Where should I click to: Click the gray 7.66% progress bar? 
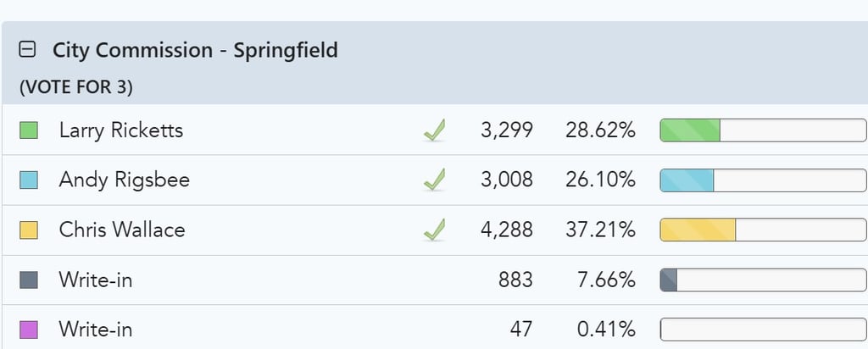click(763, 280)
